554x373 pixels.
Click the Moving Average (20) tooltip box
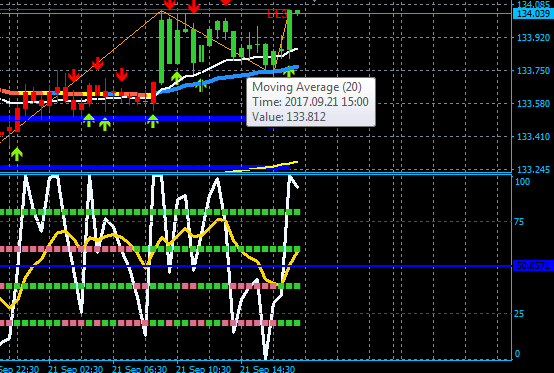(x=311, y=102)
